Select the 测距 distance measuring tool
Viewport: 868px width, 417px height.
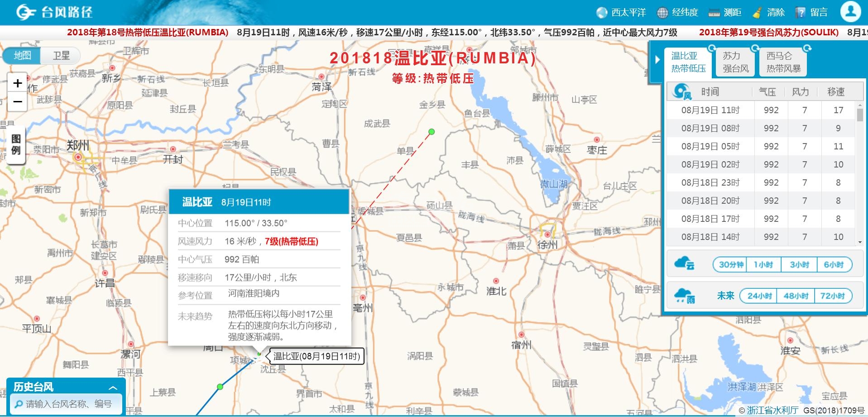coord(732,12)
